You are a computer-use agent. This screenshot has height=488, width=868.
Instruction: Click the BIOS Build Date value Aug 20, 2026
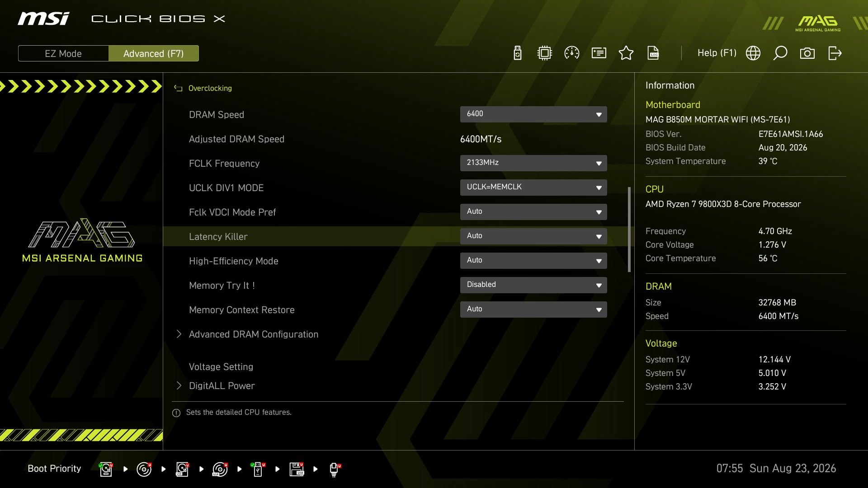(783, 148)
